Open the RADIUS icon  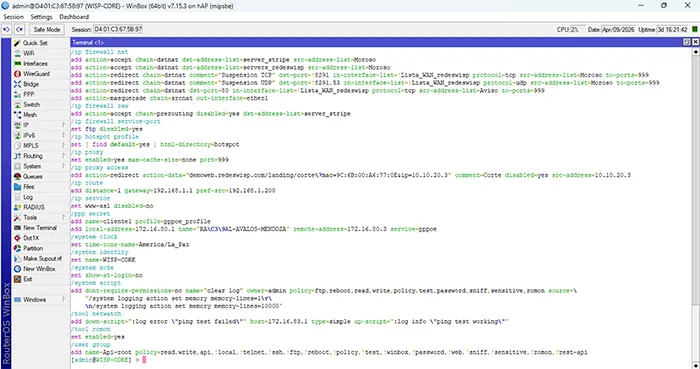[17, 207]
